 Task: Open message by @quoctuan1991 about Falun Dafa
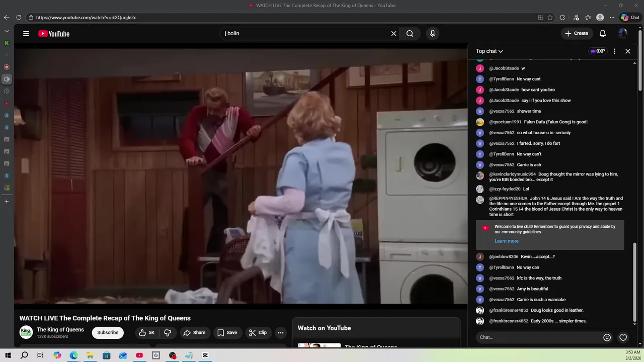pos(556,122)
